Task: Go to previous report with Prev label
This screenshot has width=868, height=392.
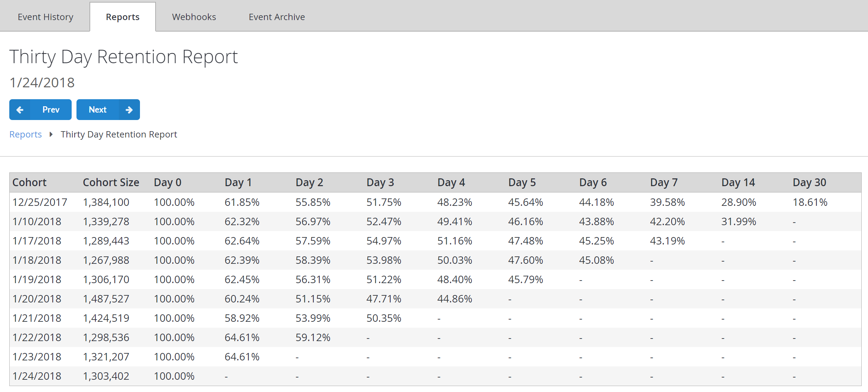Action: [x=51, y=110]
